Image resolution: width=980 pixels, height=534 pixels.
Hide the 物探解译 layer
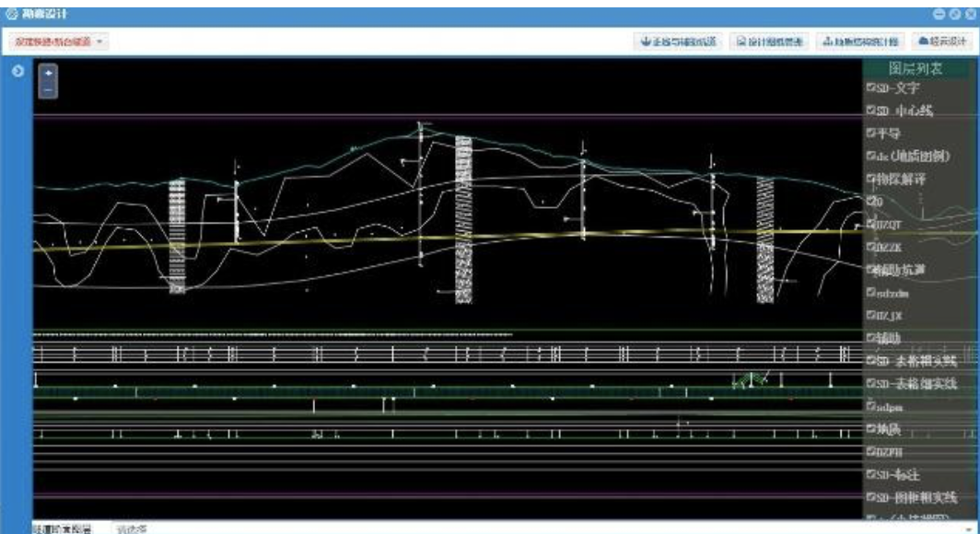870,180
